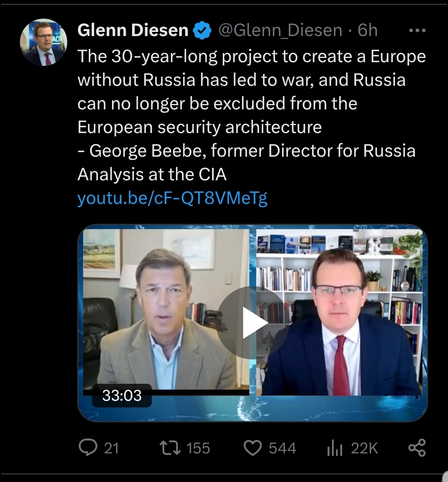Play the embedded video
This screenshot has width=448, height=482.
tap(253, 322)
